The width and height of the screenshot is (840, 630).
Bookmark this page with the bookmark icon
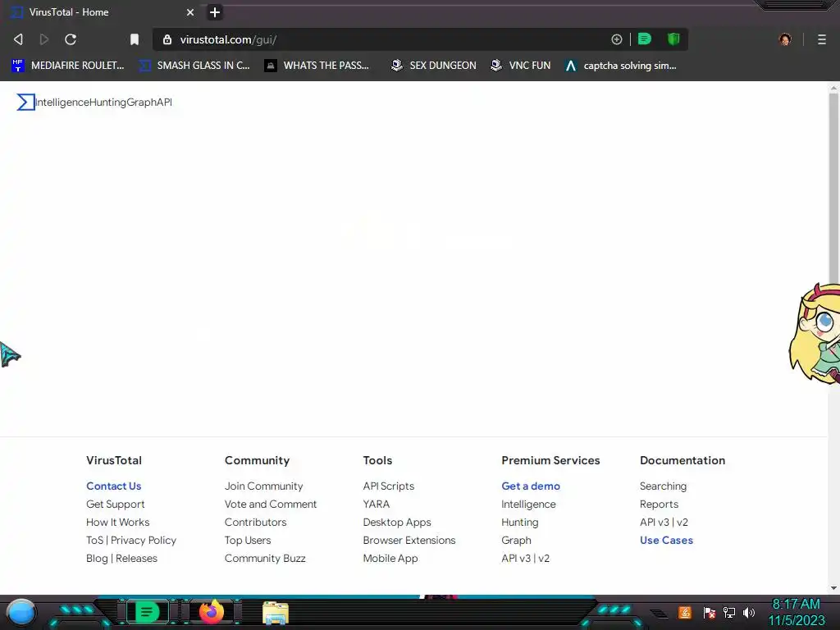point(135,39)
